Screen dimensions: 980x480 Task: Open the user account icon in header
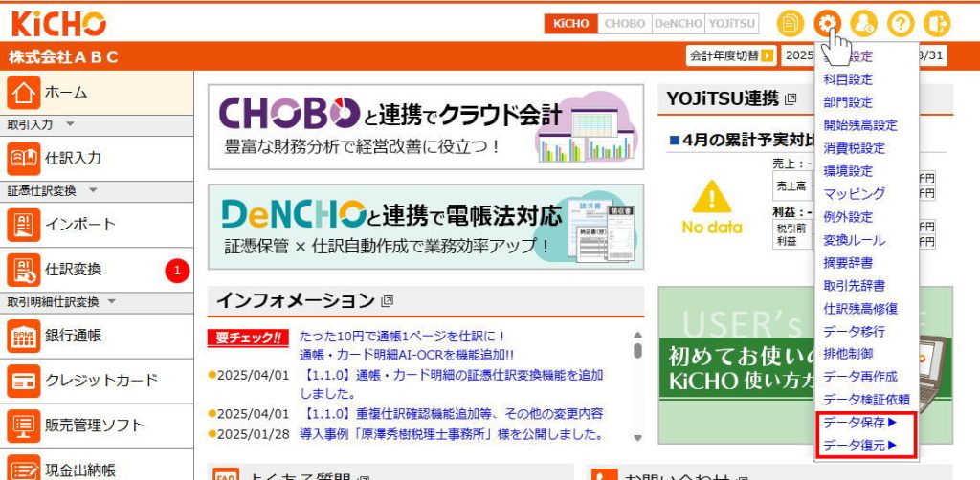pos(864,24)
